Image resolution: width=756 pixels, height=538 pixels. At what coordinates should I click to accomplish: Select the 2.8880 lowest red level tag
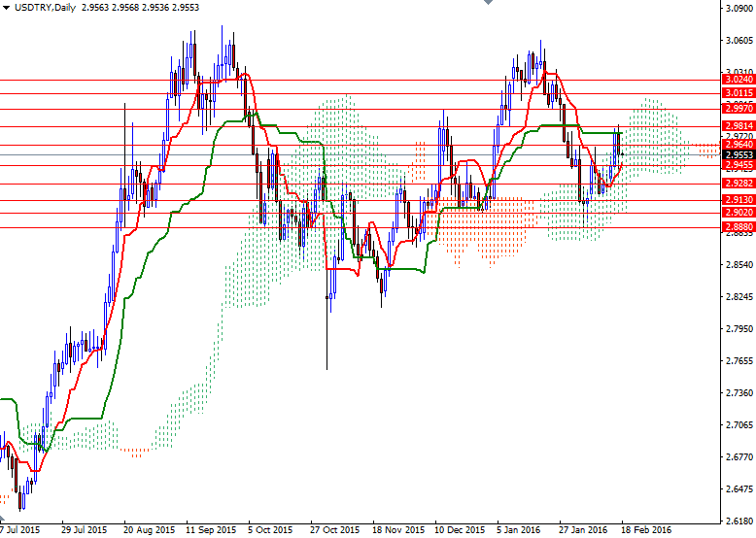click(739, 227)
